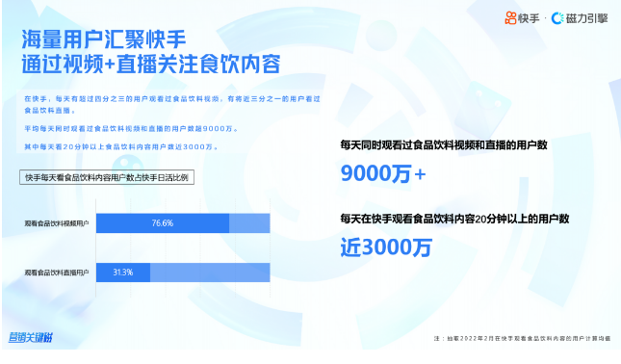Click the footnote 注:抽取2022年2月 at bottom right

coord(523,338)
